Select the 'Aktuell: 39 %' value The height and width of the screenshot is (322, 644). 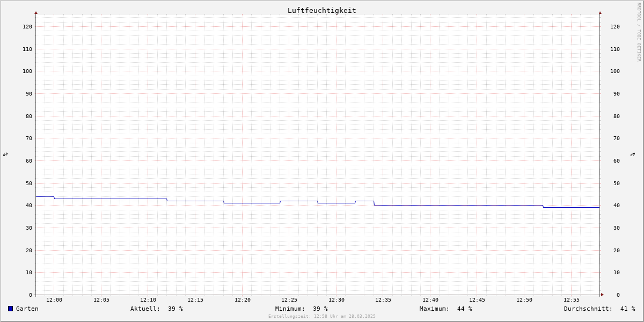coord(157,309)
